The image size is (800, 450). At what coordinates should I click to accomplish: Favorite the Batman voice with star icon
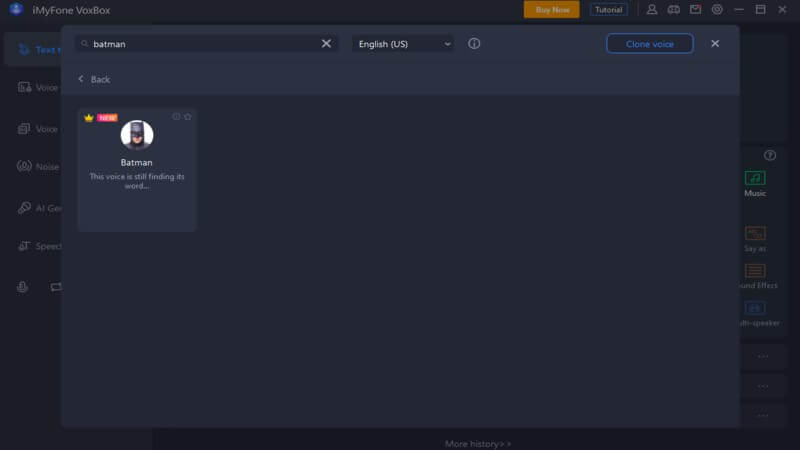[x=188, y=117]
